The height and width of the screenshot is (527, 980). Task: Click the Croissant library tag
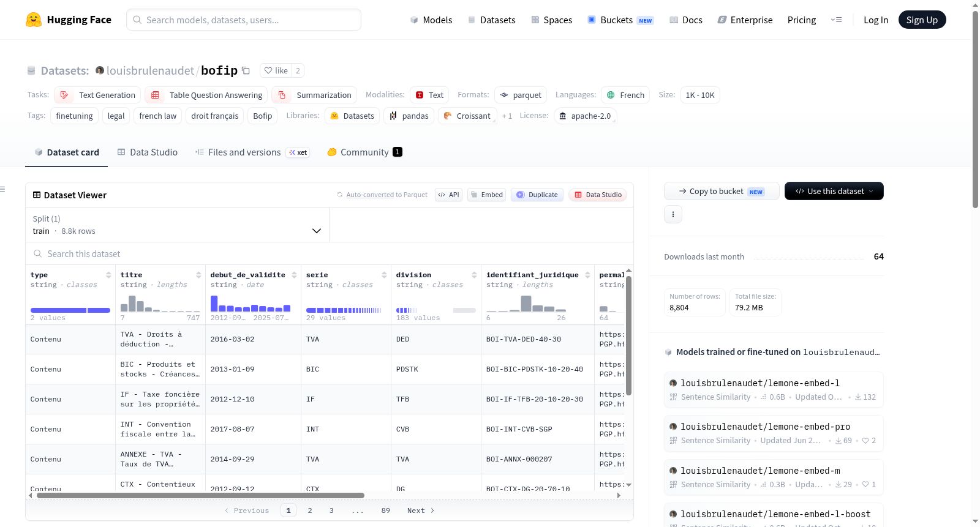pos(467,116)
